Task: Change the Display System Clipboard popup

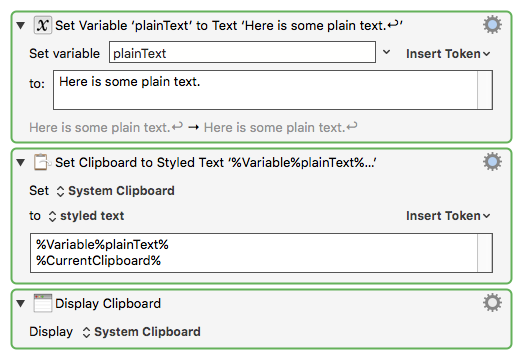Action: [x=141, y=332]
